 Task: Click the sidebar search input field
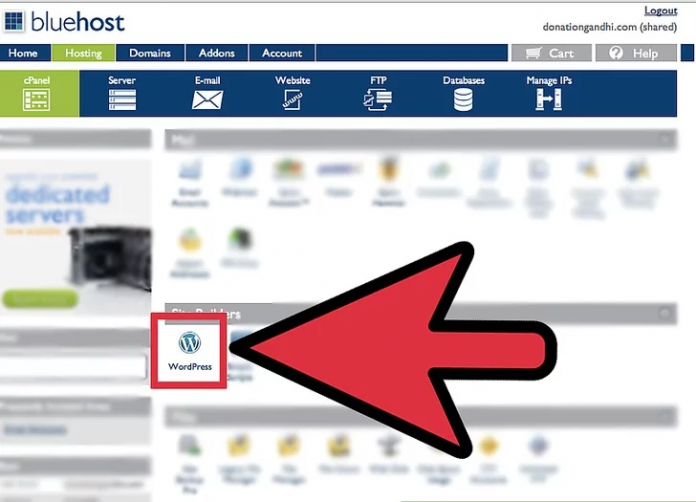tap(73, 367)
